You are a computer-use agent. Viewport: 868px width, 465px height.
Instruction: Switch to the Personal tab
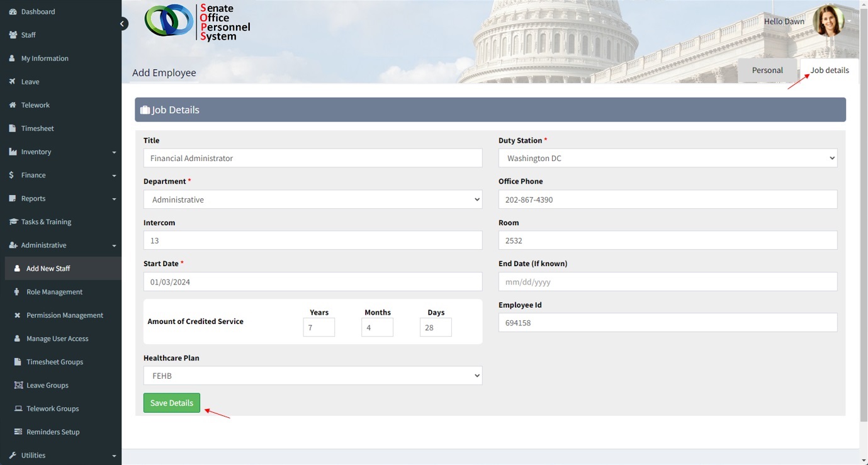point(767,70)
